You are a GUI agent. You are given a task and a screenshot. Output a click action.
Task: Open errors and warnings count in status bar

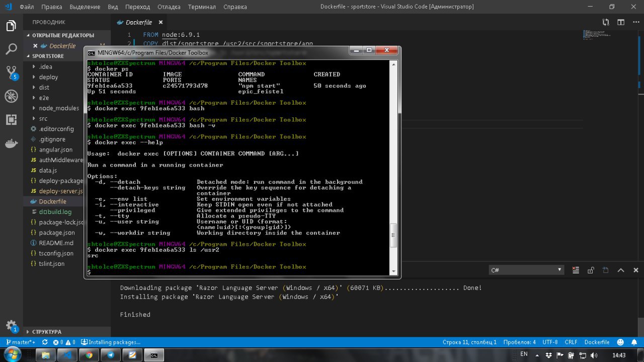click(x=64, y=342)
